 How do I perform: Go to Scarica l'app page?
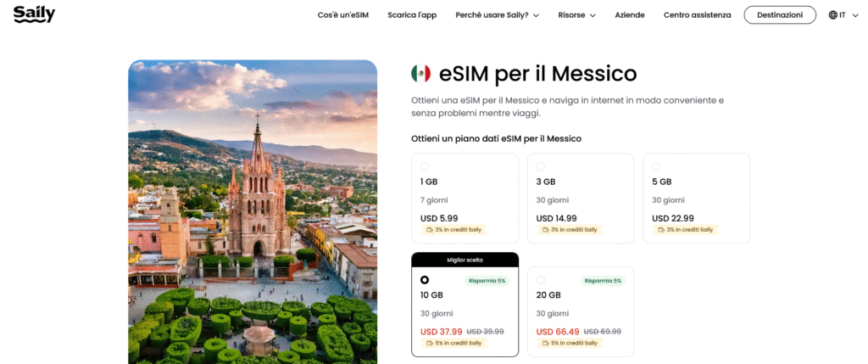(x=412, y=15)
